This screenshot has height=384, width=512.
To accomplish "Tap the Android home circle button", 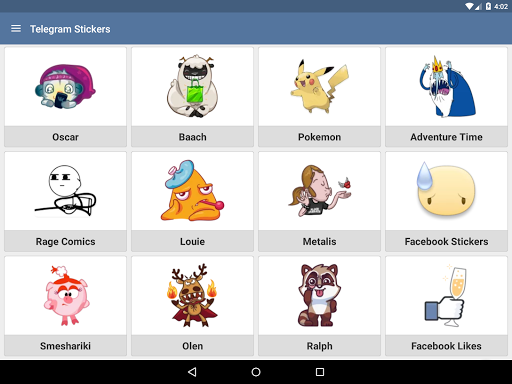I will click(256, 372).
